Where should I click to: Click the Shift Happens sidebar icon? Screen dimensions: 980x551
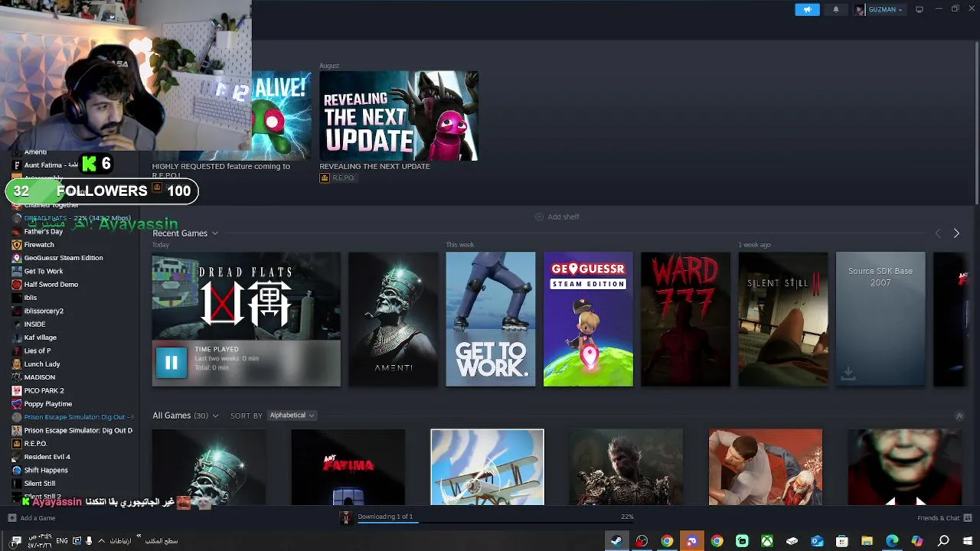17,470
